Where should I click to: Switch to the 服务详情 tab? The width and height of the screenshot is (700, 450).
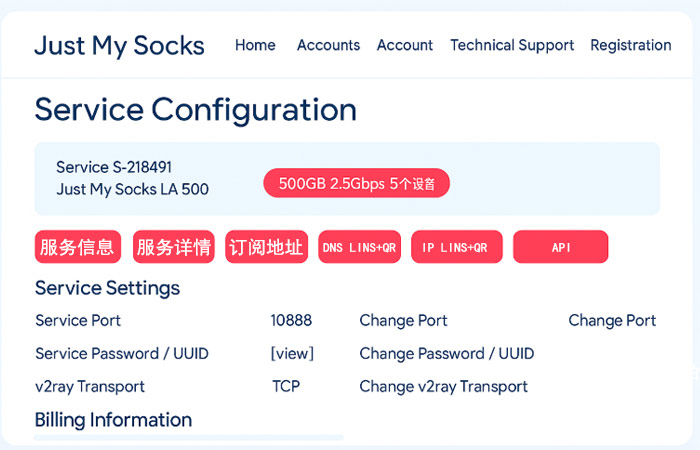(174, 247)
